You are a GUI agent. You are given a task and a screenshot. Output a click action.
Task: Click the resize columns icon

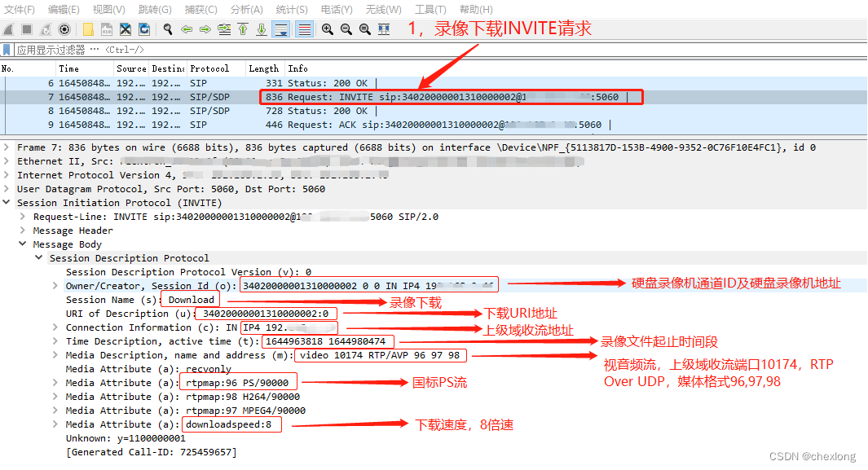tap(384, 29)
